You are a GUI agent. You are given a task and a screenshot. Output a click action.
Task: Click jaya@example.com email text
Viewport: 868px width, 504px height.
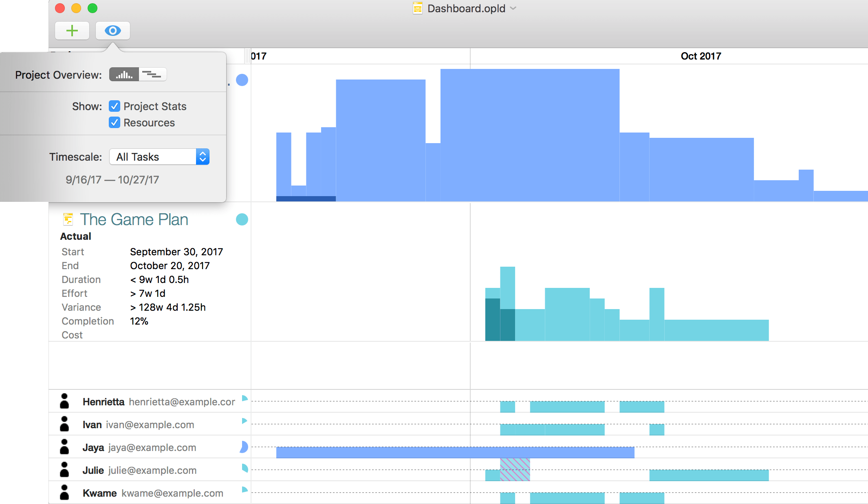pos(152,448)
